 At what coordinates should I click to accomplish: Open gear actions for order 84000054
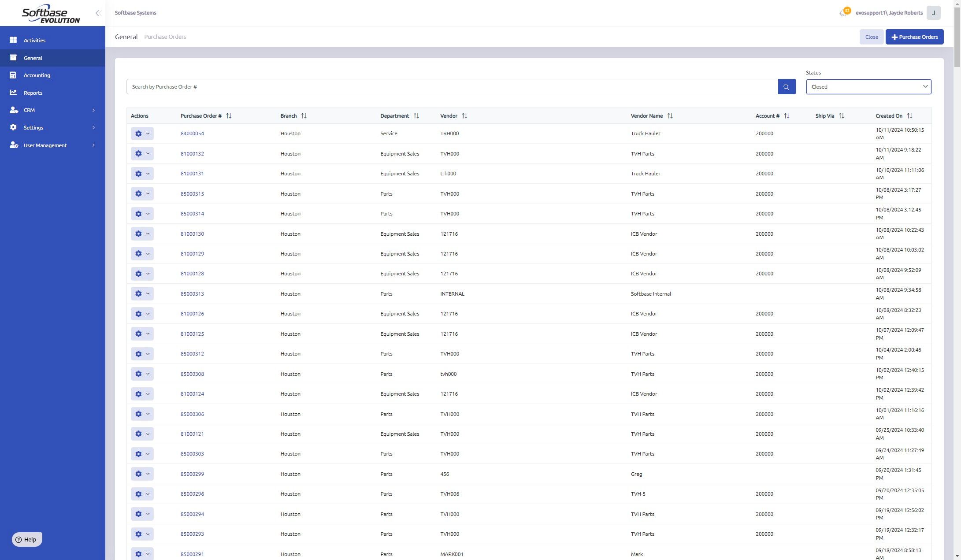[142, 134]
